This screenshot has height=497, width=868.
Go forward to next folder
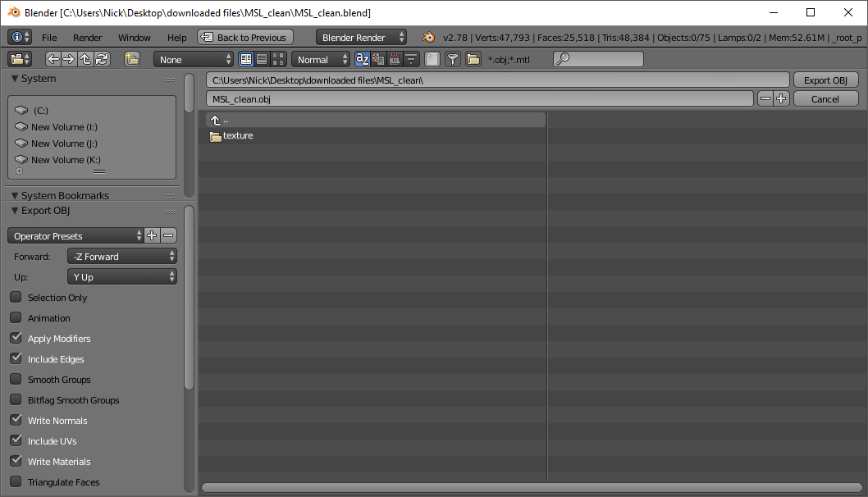(x=69, y=59)
